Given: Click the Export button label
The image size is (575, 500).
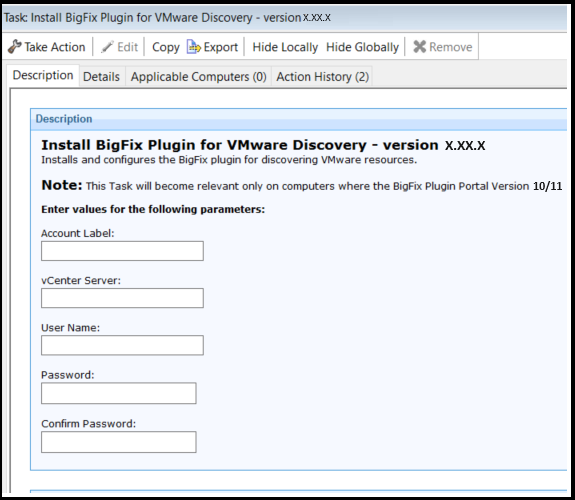Looking at the screenshot, I should 220,47.
